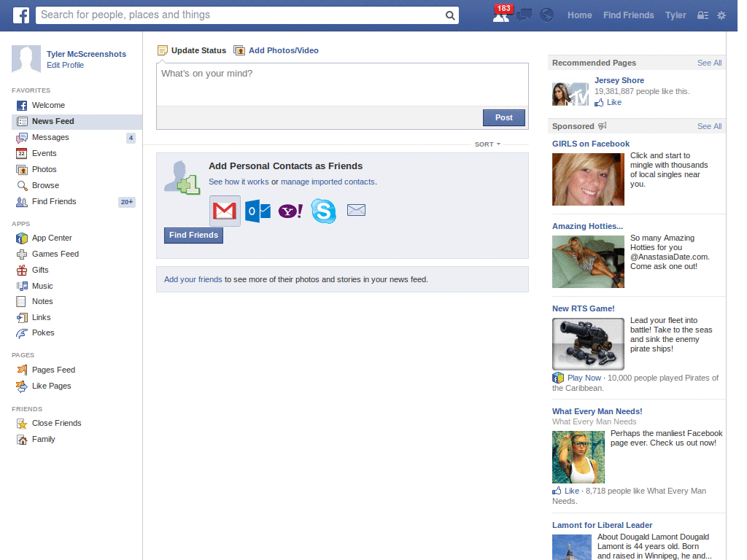Click the blue Find Friends button

point(193,236)
